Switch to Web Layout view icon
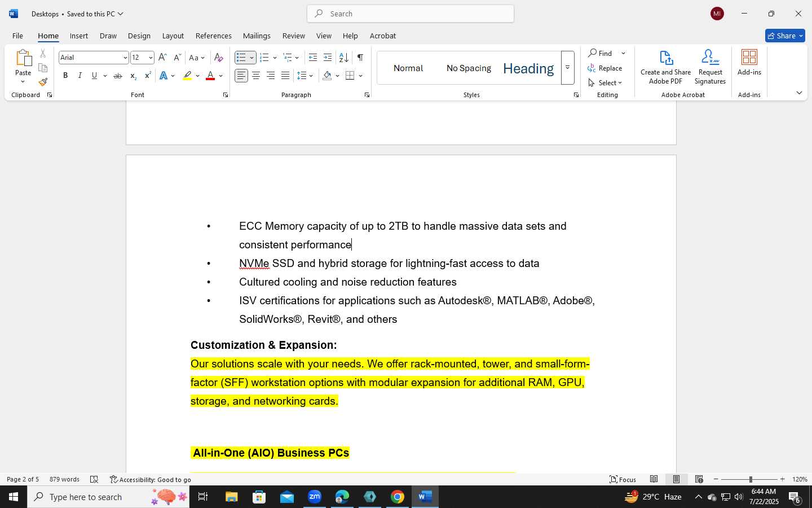812x508 pixels. pos(699,479)
